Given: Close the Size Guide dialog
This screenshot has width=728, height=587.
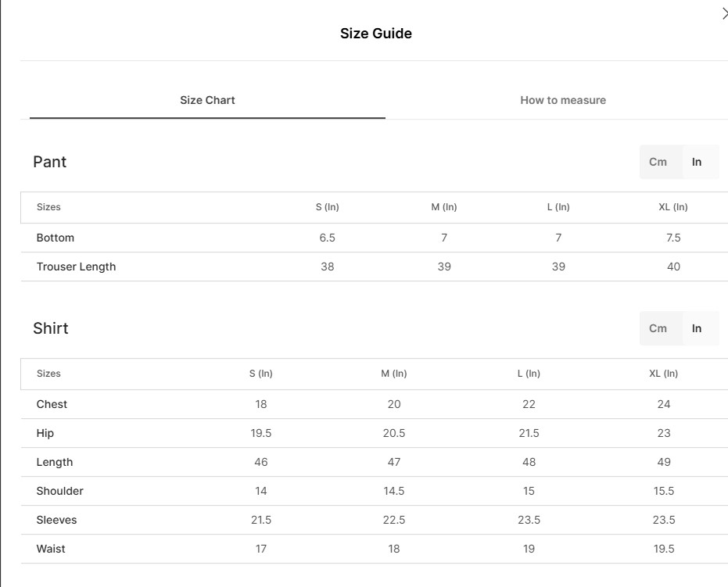Looking at the screenshot, I should pos(723,13).
